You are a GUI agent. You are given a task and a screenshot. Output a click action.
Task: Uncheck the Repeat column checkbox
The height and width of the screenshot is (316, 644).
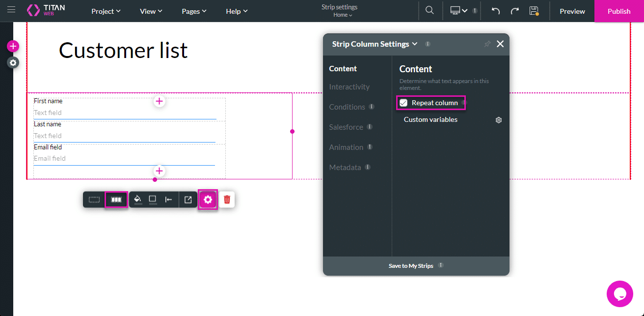pyautogui.click(x=403, y=103)
